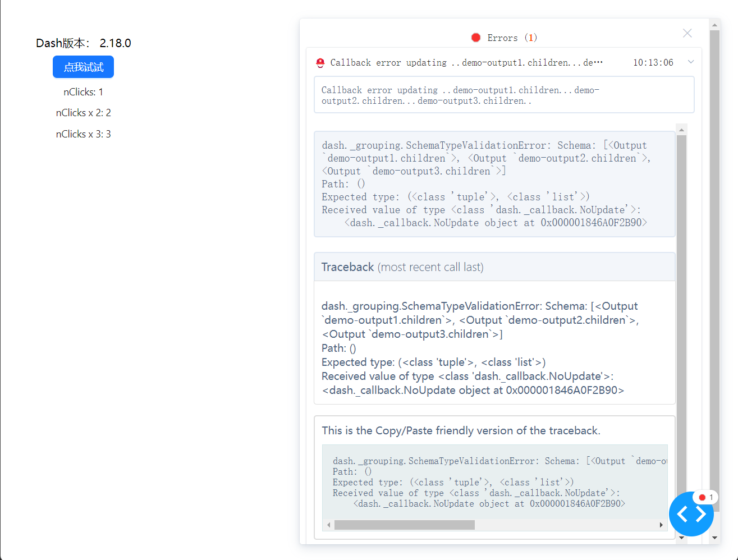The image size is (738, 560).
Task: Click the up arrow of inner vertical scrollbar
Action: click(681, 130)
